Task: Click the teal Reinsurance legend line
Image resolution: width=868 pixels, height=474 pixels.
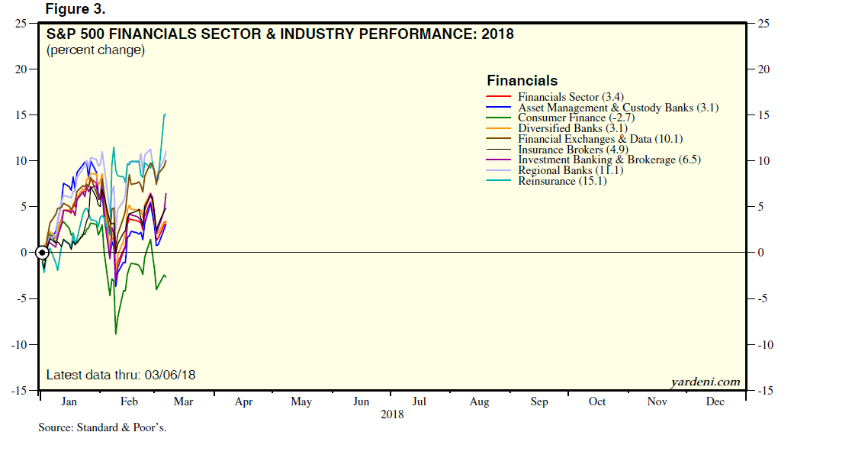Action: 498,182
